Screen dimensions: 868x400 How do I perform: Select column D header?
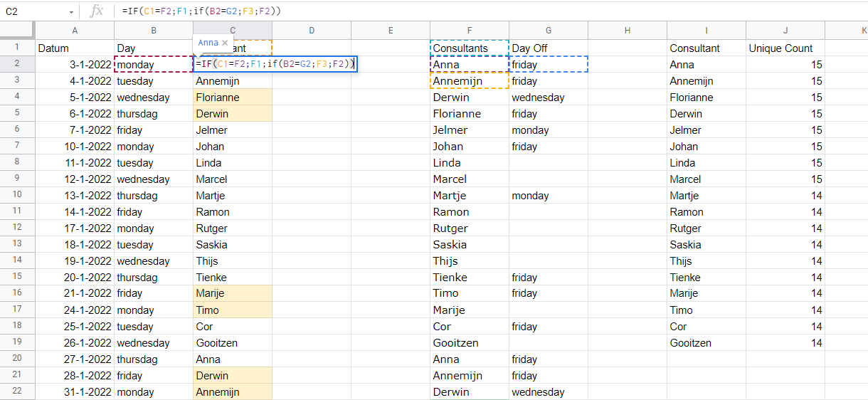coord(312,30)
